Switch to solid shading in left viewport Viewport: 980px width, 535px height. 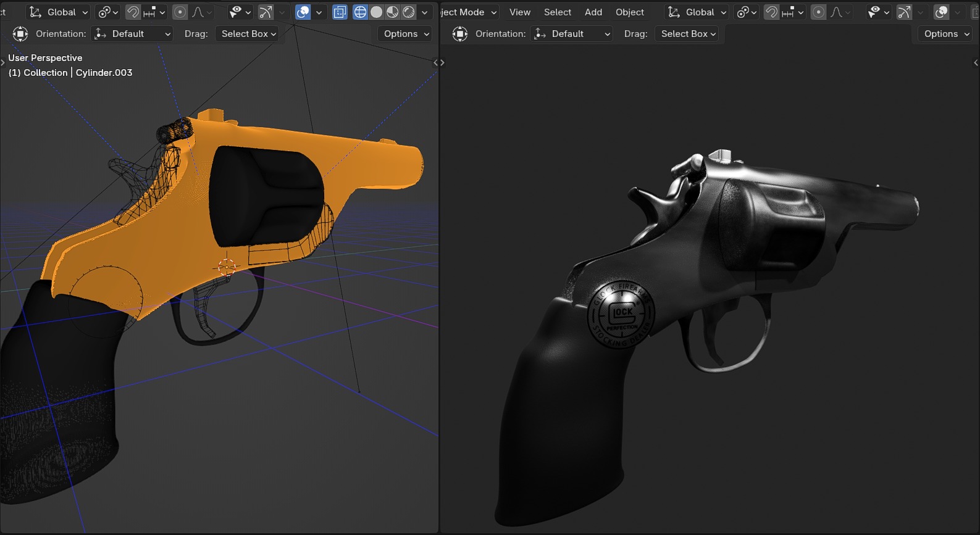376,12
